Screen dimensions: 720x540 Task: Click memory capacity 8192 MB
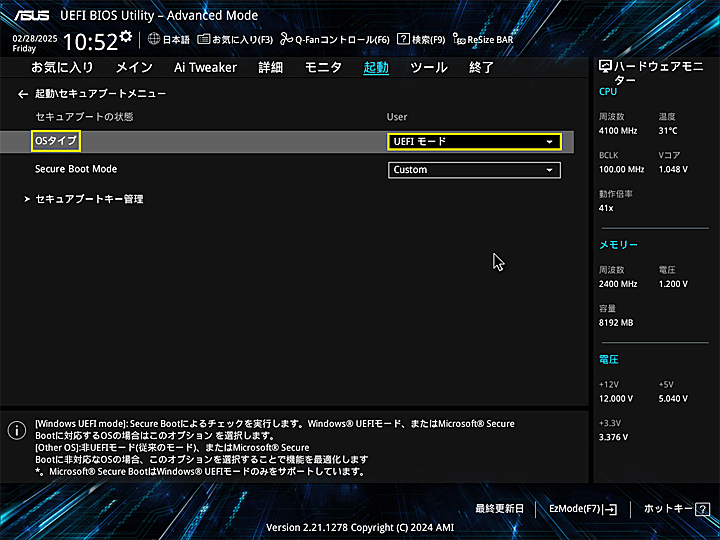(616, 323)
